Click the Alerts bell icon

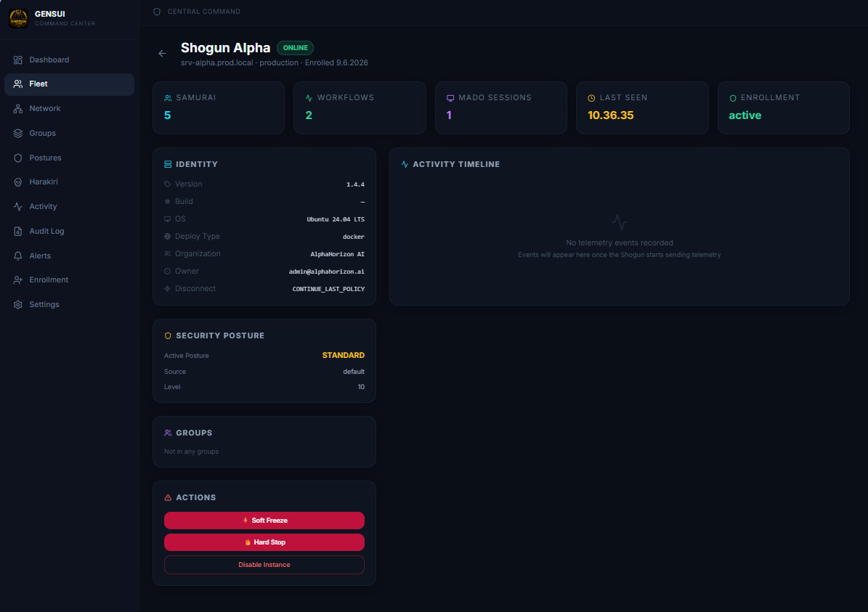point(17,256)
